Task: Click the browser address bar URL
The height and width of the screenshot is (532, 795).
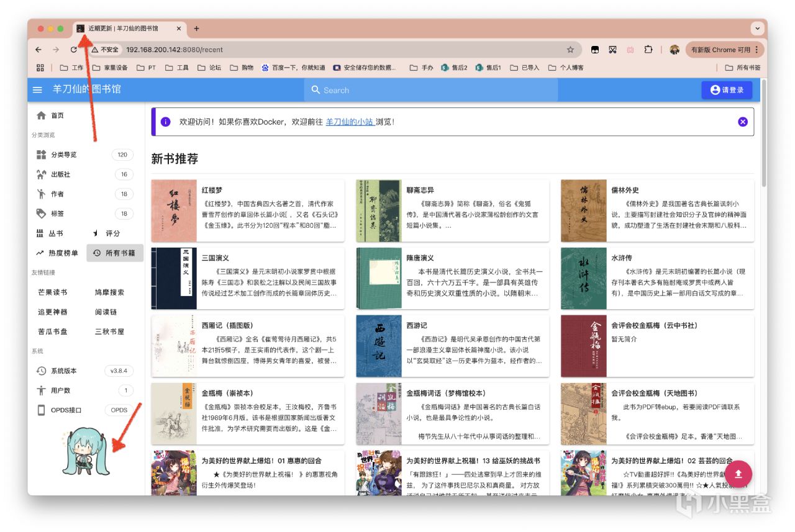Action: [x=175, y=50]
